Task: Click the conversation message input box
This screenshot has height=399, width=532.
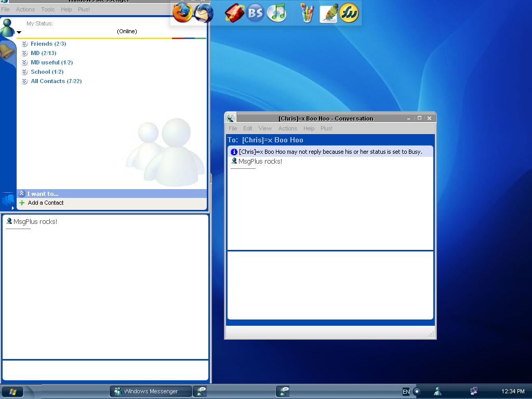Action: tap(330, 285)
